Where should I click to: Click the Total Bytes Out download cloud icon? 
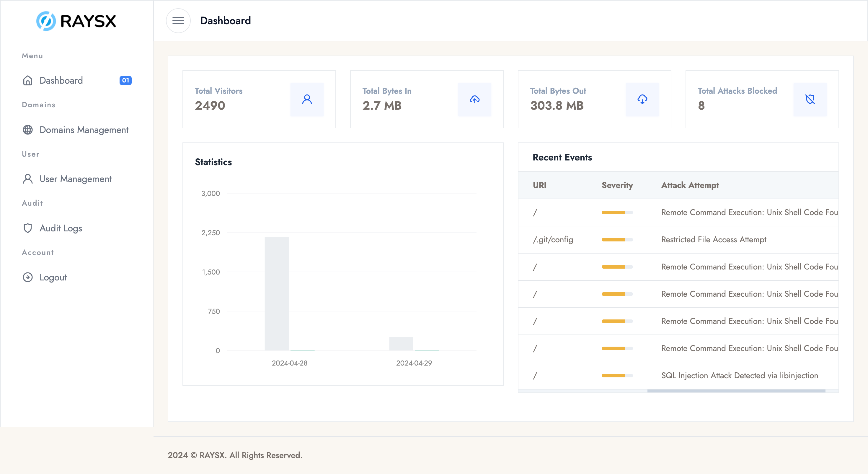pyautogui.click(x=642, y=99)
